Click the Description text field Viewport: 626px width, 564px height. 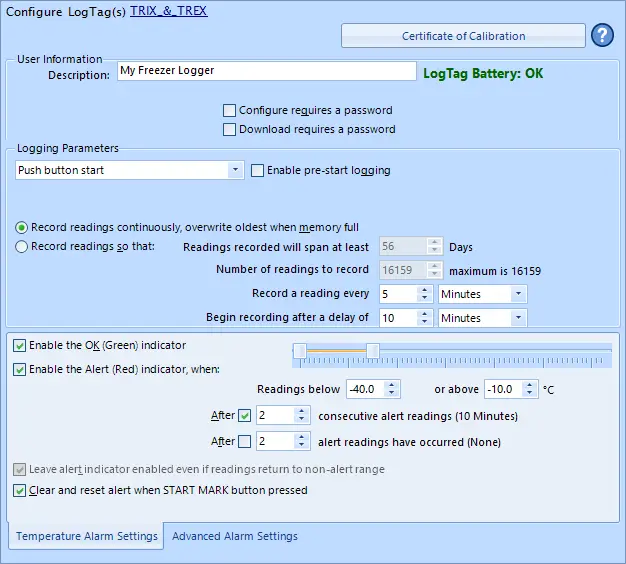266,71
